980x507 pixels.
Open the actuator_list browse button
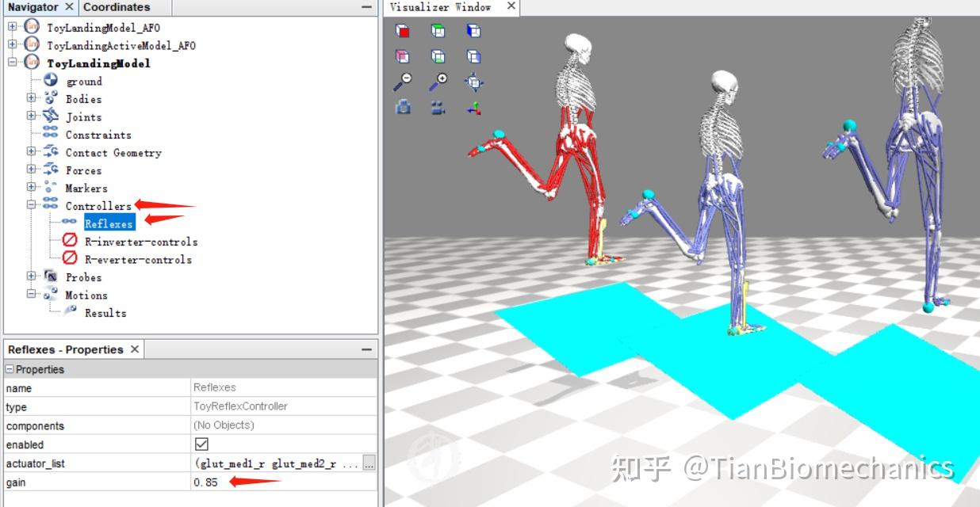coord(369,463)
